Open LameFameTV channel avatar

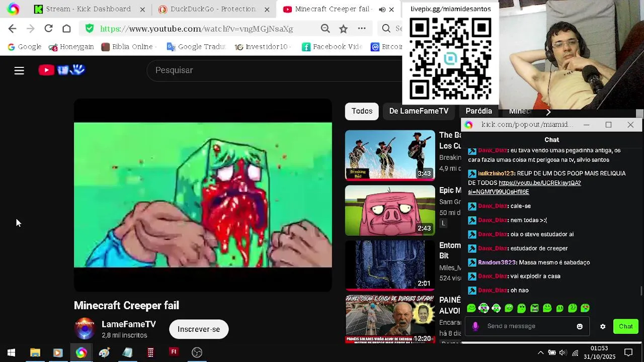point(85,329)
